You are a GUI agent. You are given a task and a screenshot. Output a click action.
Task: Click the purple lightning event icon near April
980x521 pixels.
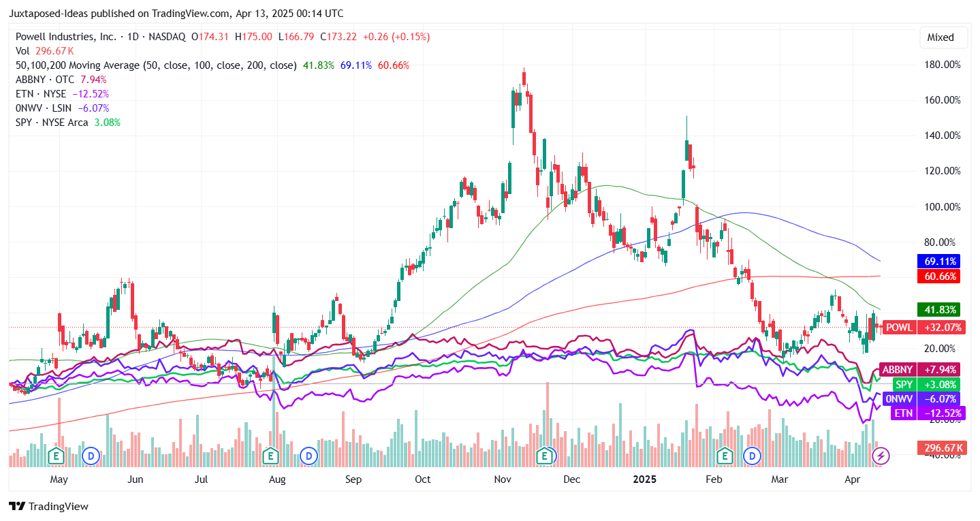[x=881, y=456]
